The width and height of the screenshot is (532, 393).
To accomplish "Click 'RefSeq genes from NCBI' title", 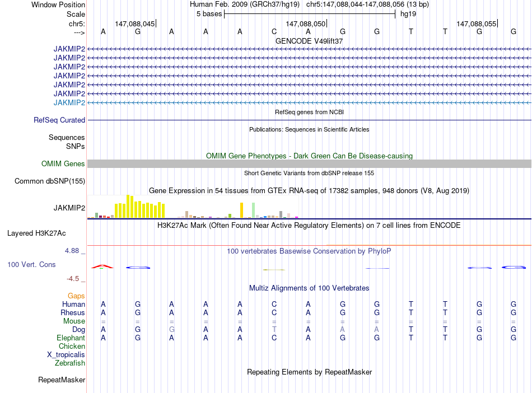I will click(309, 112).
